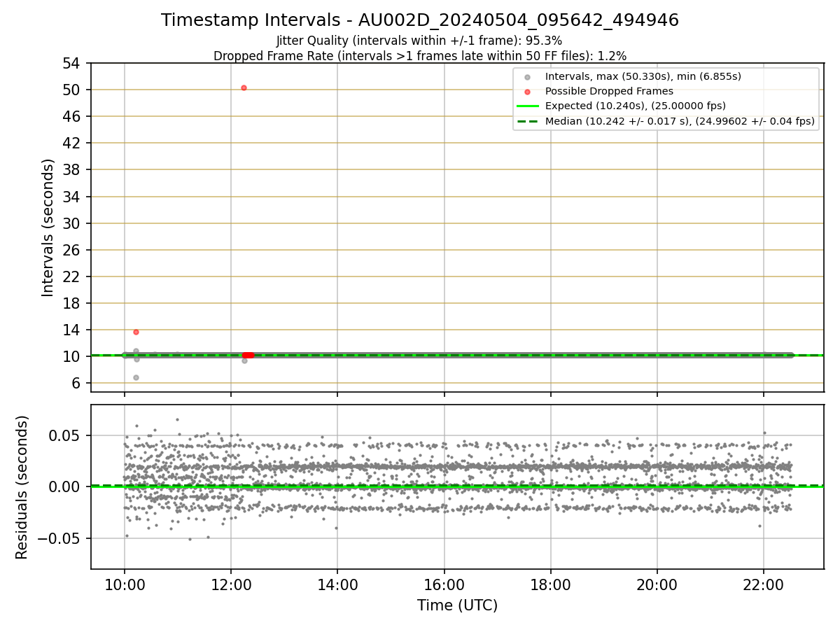Viewport: 840px width, 630px height.
Task: Click the red marker icon in the legend
Action: (x=527, y=92)
